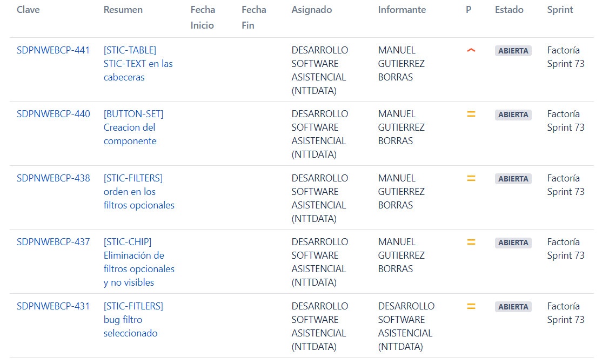Open issue key SDPNWEBCP-431

coord(53,306)
